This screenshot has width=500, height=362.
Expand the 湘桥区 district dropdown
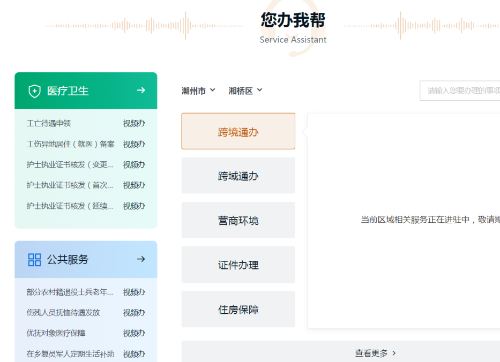245,91
